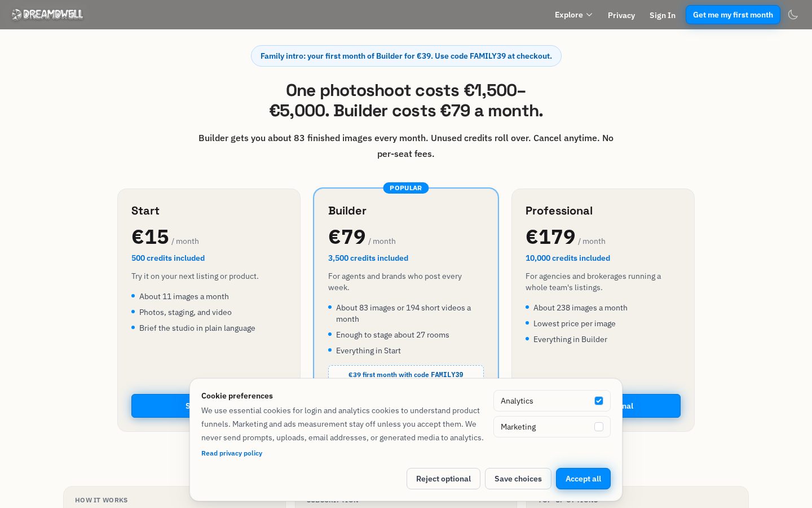Viewport: 812px width, 508px height.
Task: Go to Sign In
Action: click(x=662, y=15)
